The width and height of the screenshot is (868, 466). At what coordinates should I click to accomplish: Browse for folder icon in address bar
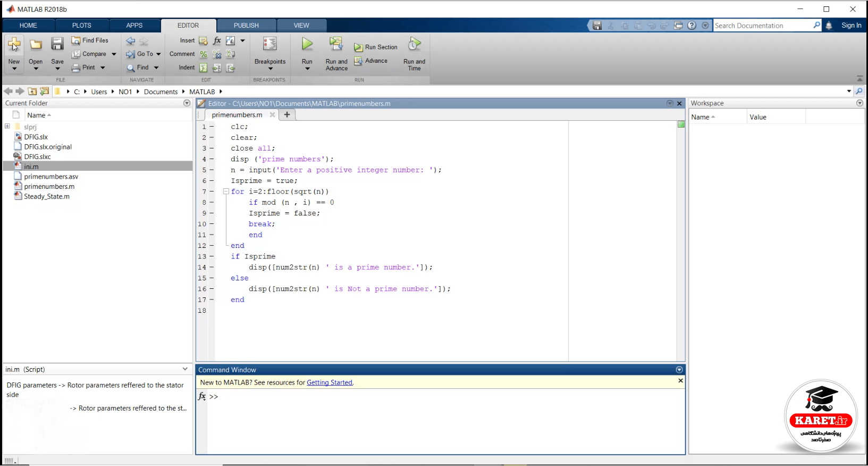tap(45, 91)
